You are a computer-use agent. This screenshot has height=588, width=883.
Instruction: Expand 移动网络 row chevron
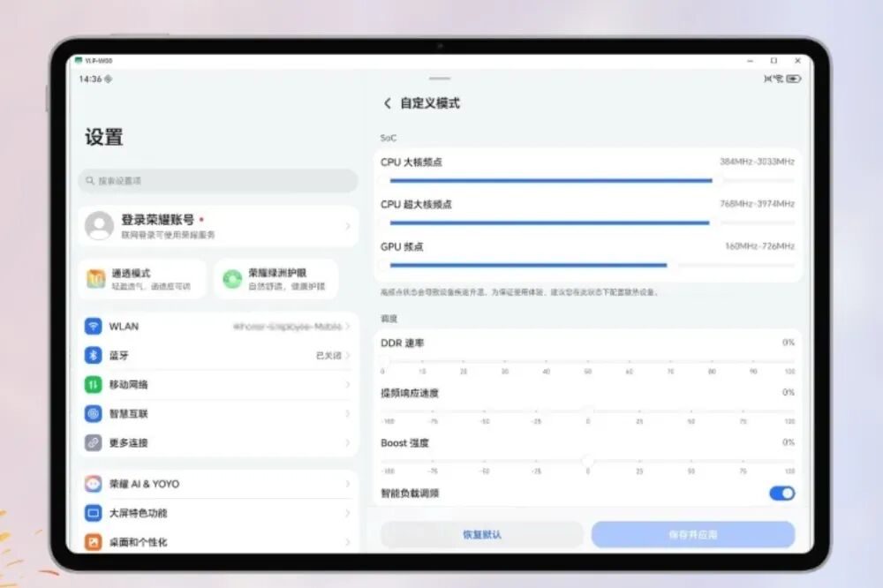point(347,385)
